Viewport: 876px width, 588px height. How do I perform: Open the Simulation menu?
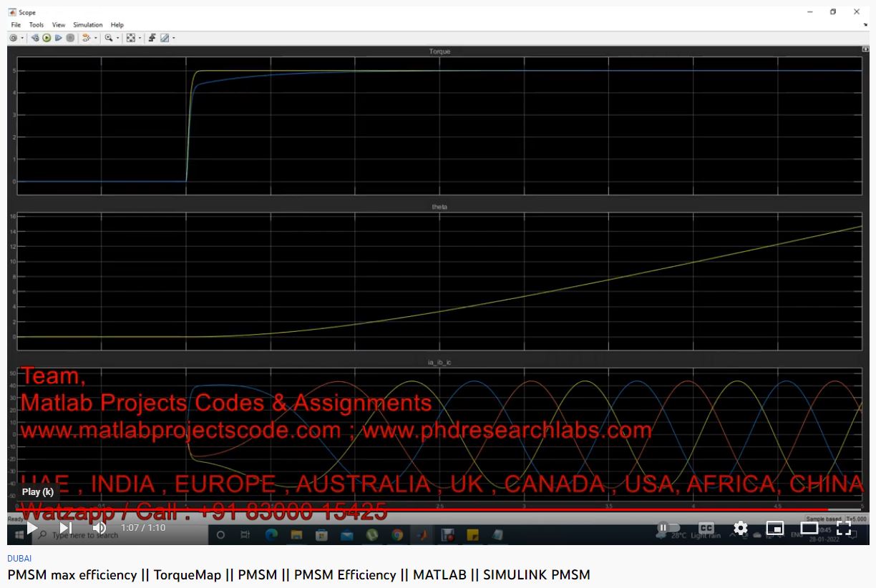87,25
